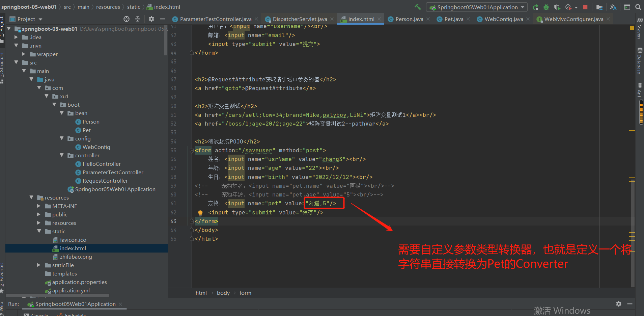Viewport: 644px width, 316px height.
Task: Switch to ParameterTestController.java tab
Action: click(x=215, y=19)
